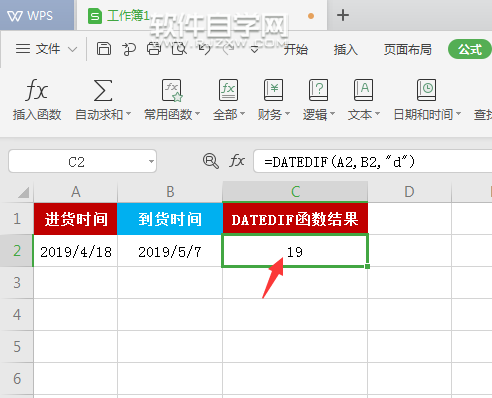Select row 1 header
The image size is (492, 398).
[17, 219]
